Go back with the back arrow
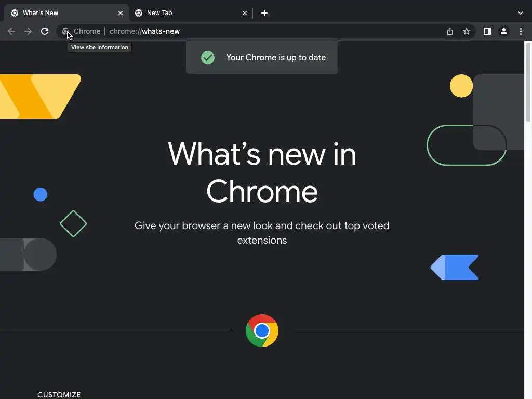 (x=11, y=31)
